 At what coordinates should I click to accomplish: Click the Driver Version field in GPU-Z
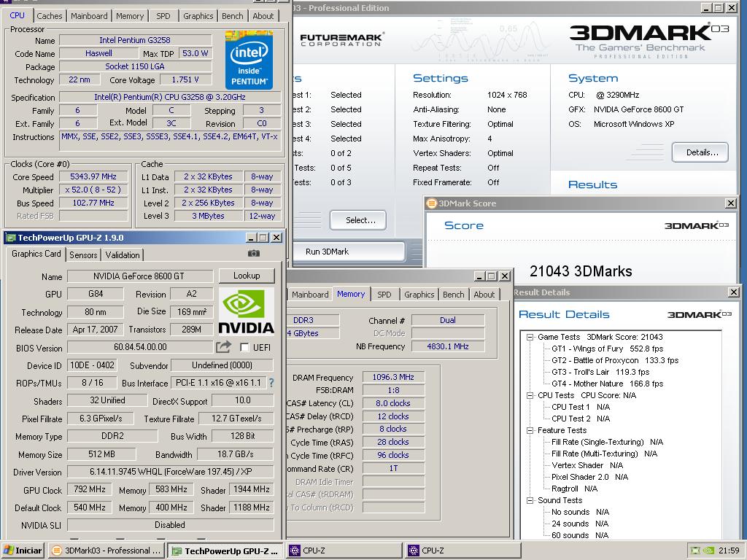point(170,472)
